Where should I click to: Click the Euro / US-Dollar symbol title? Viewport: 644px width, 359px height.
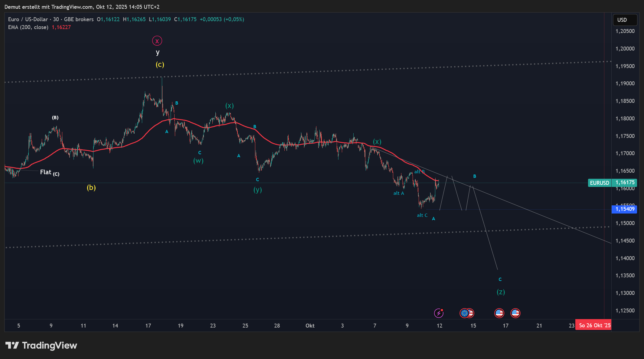(x=28, y=19)
